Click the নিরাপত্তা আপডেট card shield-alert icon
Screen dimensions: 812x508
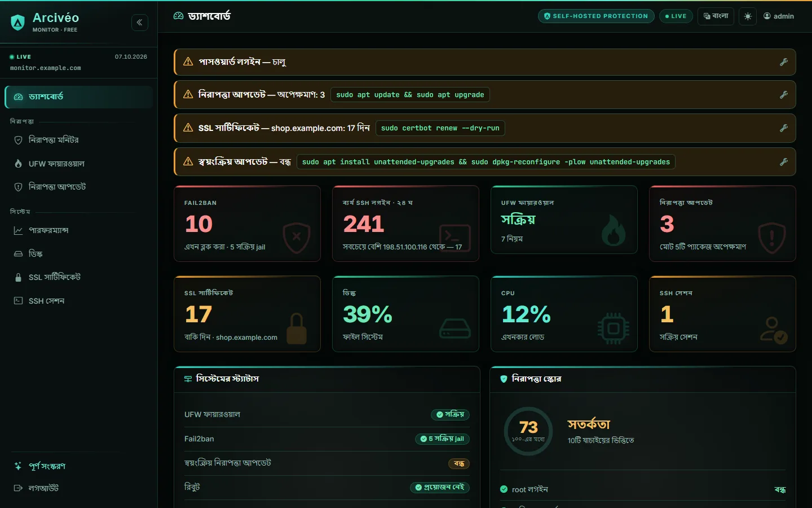[x=772, y=238]
